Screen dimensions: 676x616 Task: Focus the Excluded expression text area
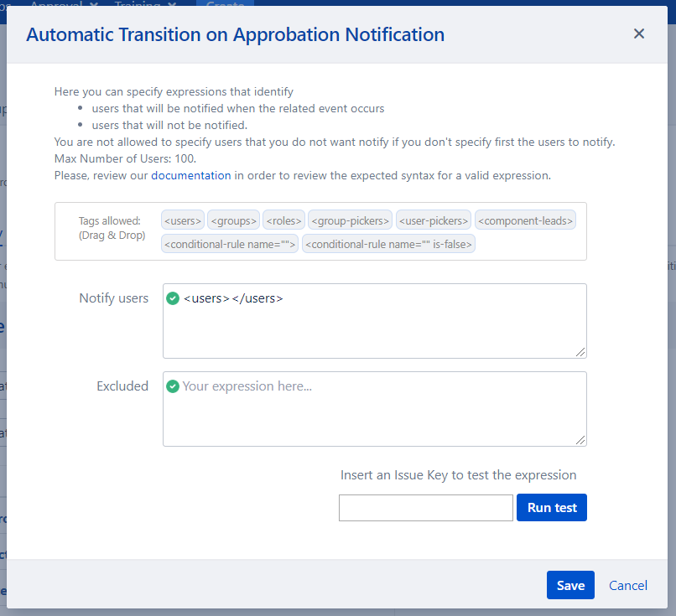tap(374, 415)
